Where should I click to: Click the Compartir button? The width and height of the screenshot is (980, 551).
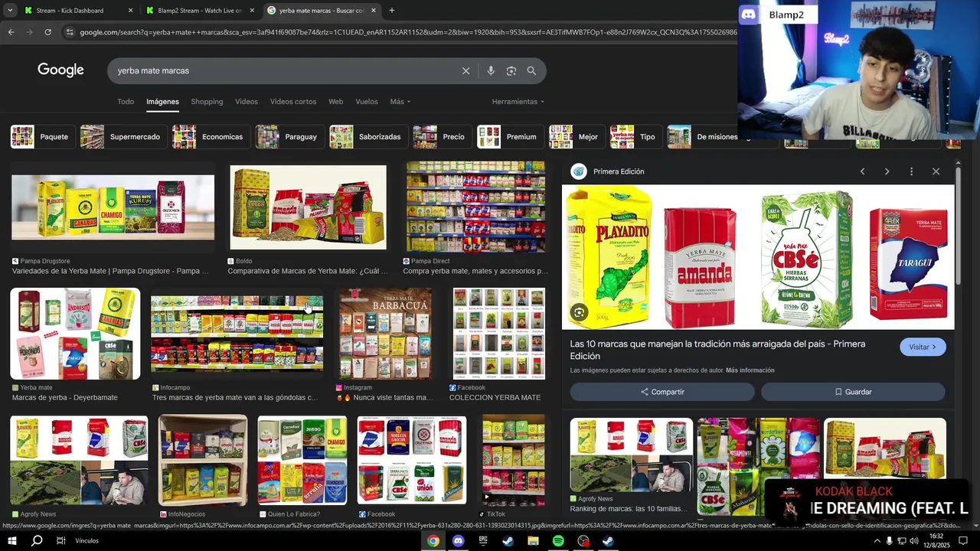click(662, 392)
